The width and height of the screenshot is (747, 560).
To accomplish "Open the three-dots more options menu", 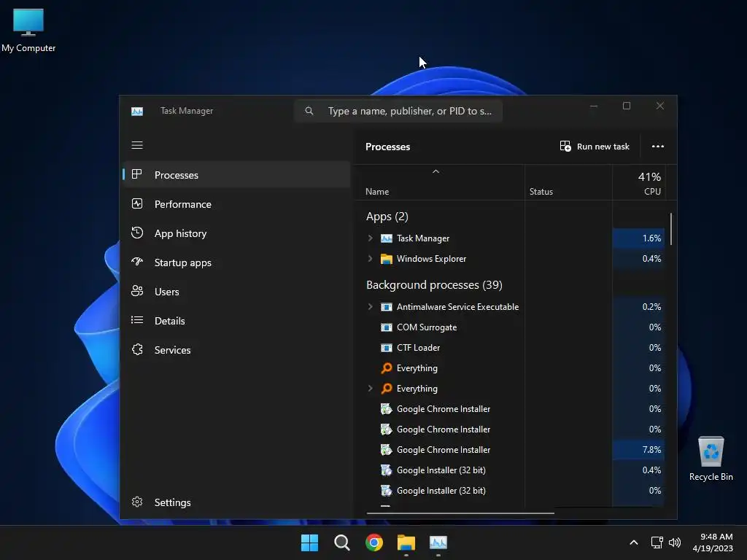I will (658, 146).
